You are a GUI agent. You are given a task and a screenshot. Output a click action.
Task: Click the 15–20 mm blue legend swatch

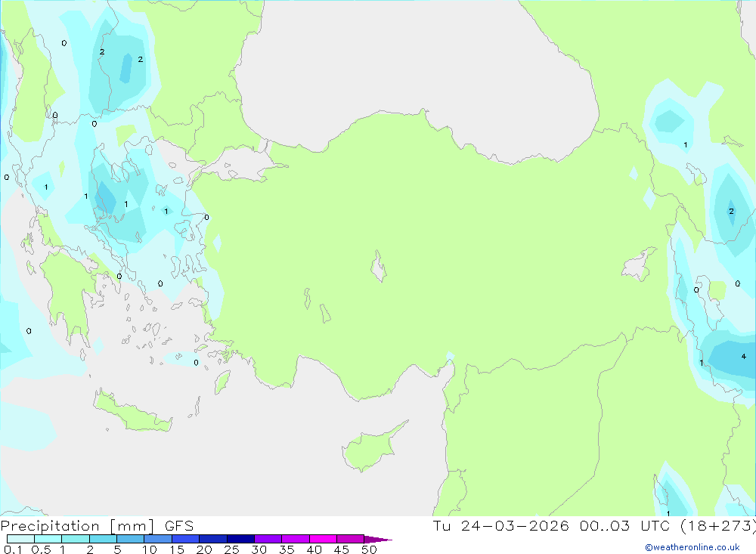coord(186,539)
